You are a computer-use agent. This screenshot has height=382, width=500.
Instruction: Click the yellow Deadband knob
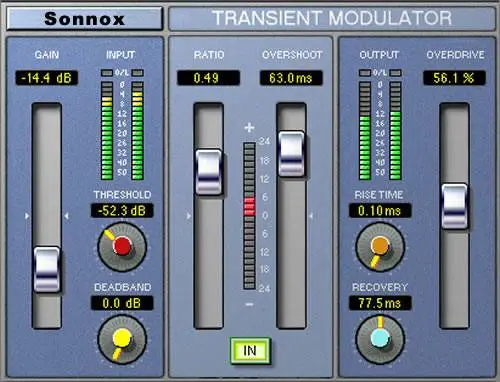pyautogui.click(x=122, y=340)
